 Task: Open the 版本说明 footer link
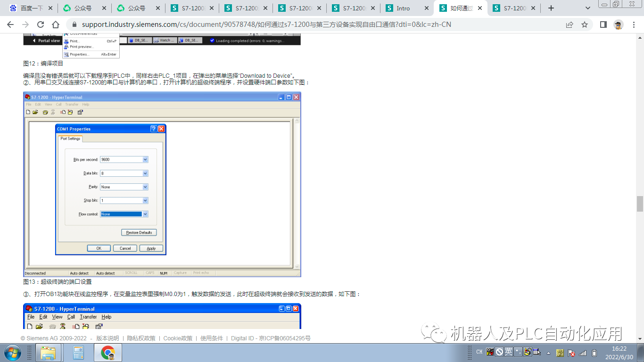[107, 338]
